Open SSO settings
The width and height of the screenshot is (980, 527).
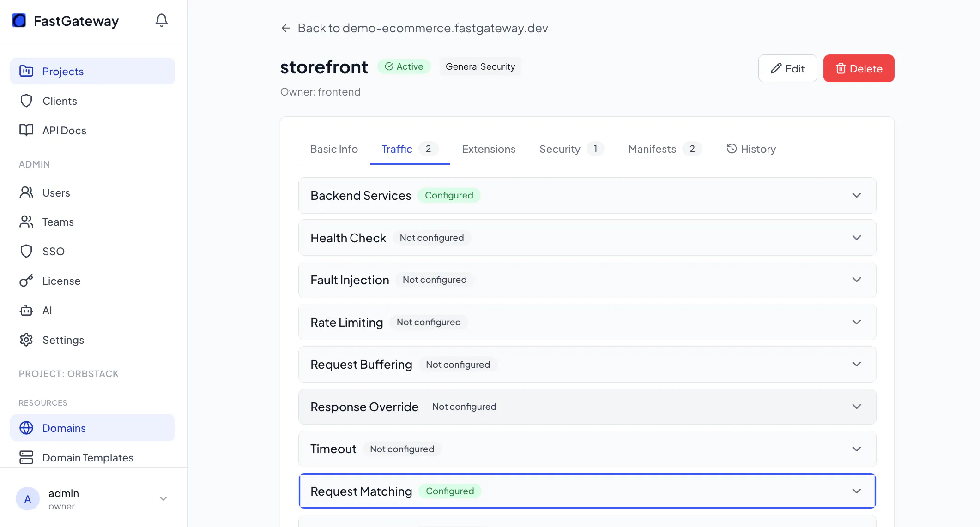point(92,251)
